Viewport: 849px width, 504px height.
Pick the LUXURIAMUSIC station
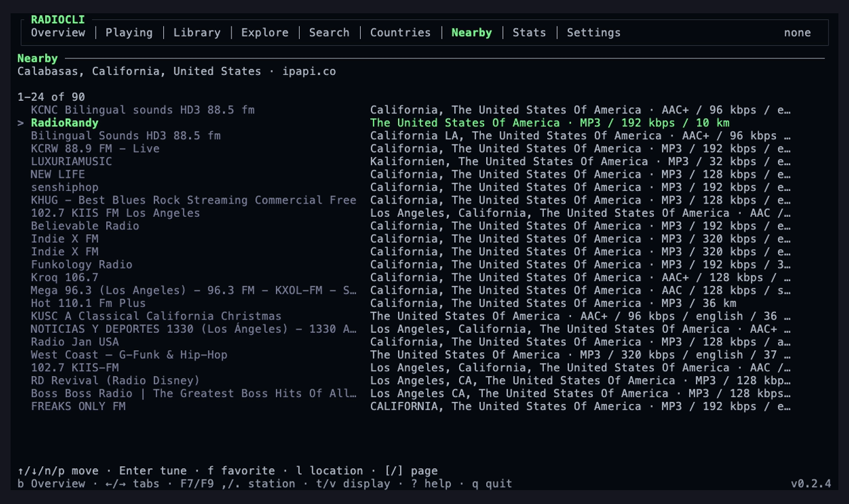[411, 162]
